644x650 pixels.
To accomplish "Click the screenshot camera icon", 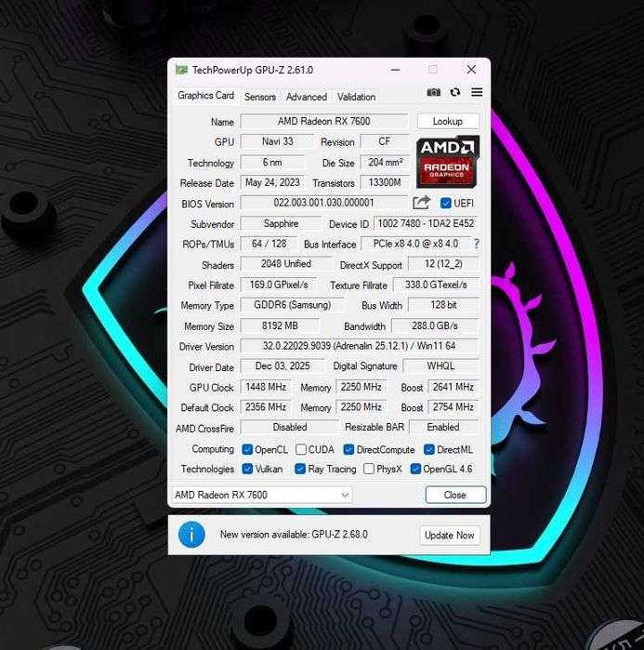I will pyautogui.click(x=434, y=92).
